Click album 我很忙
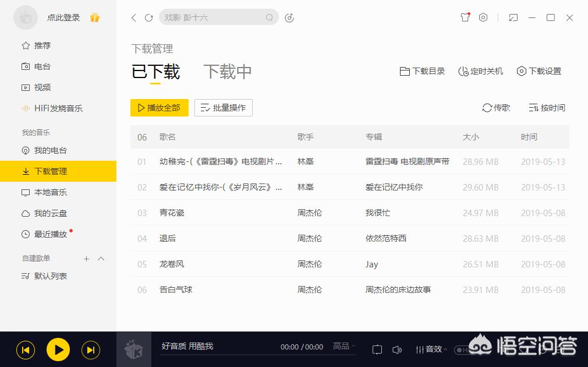 pyautogui.click(x=378, y=213)
